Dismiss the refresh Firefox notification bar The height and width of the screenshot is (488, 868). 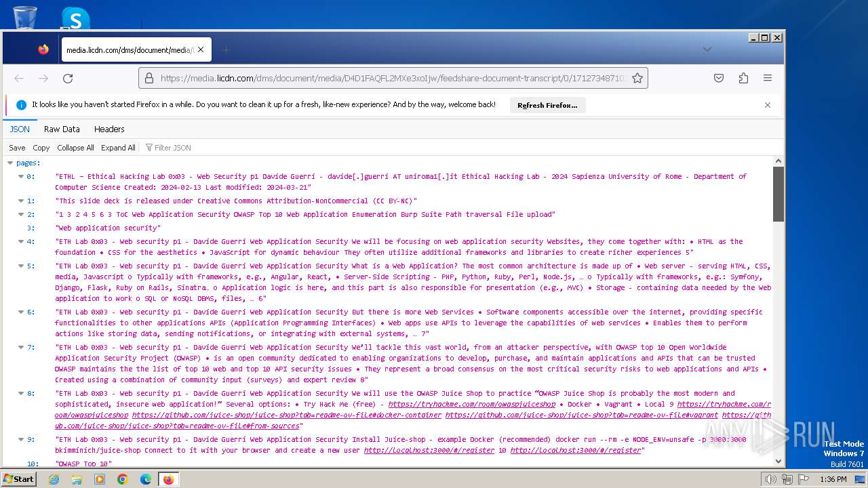coord(768,105)
